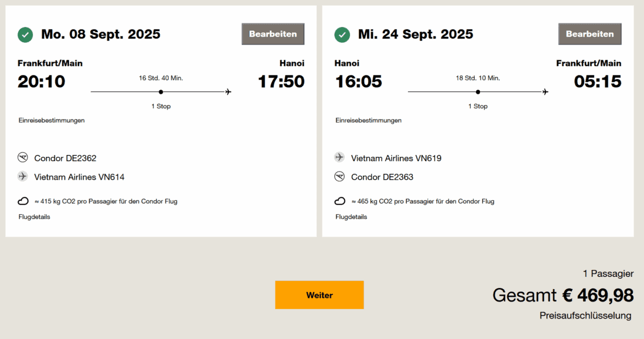
Task: Expand Flugdetails for the return flight
Action: click(351, 217)
